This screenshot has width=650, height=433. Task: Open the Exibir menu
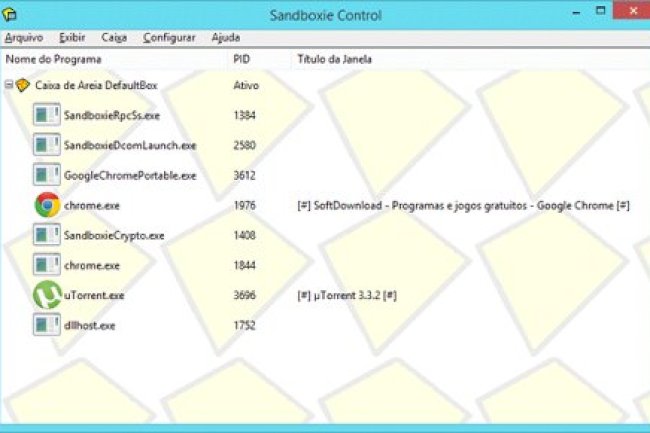pyautogui.click(x=72, y=37)
